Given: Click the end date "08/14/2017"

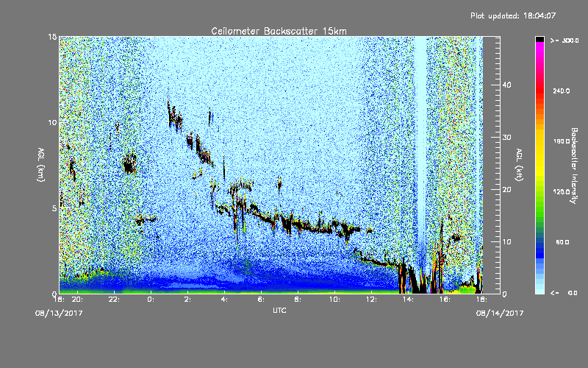Looking at the screenshot, I should click(500, 314).
